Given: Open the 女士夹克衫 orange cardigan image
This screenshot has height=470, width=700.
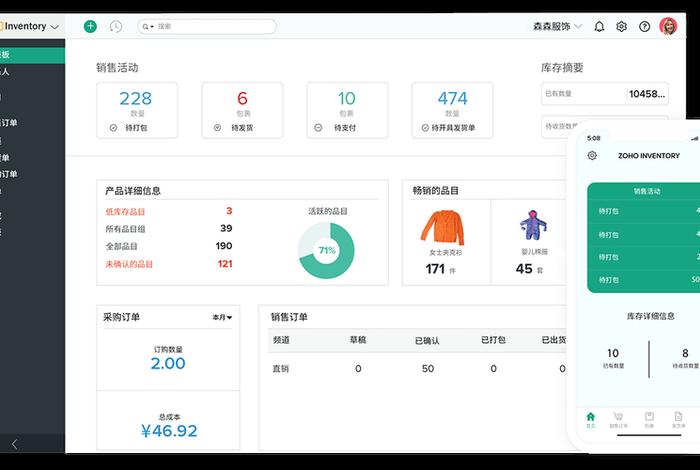Looking at the screenshot, I should tap(442, 227).
